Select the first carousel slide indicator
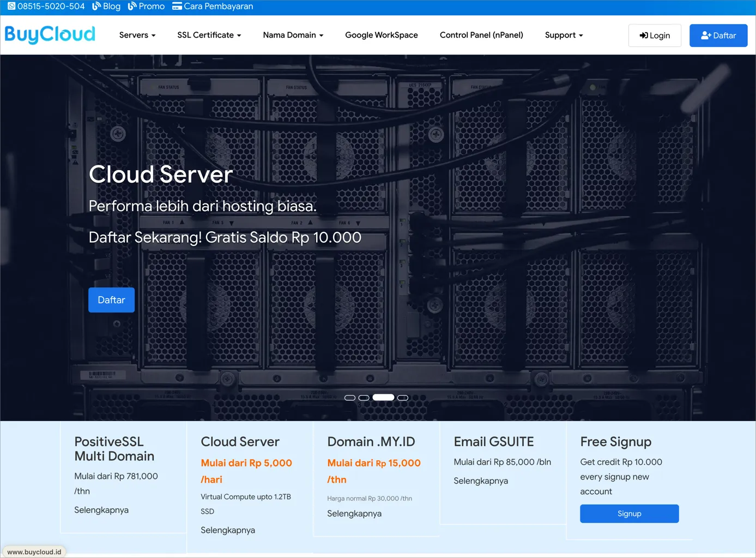The width and height of the screenshot is (756, 558). (x=350, y=398)
